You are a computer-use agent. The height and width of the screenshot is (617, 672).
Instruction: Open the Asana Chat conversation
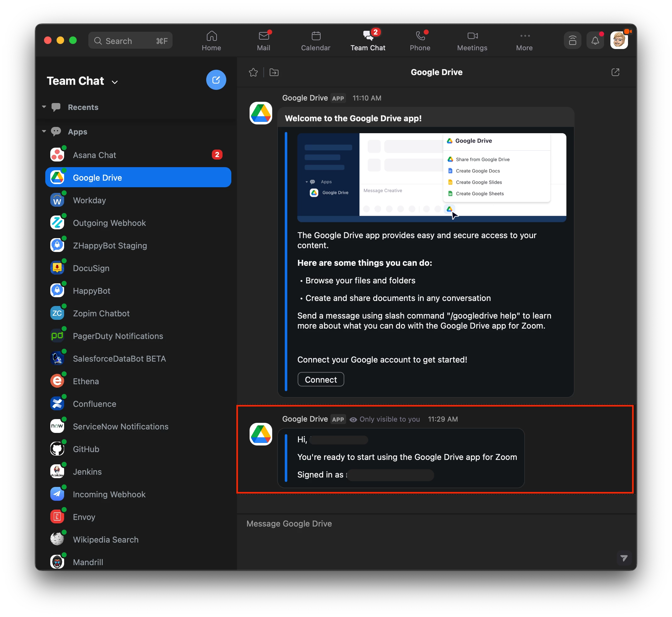click(x=94, y=155)
